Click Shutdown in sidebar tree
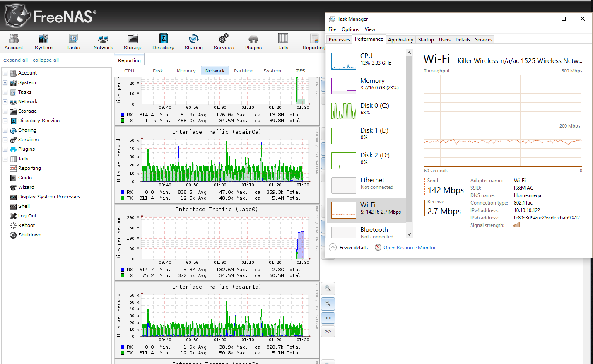Image resolution: width=593 pixels, height=364 pixels. (30, 235)
